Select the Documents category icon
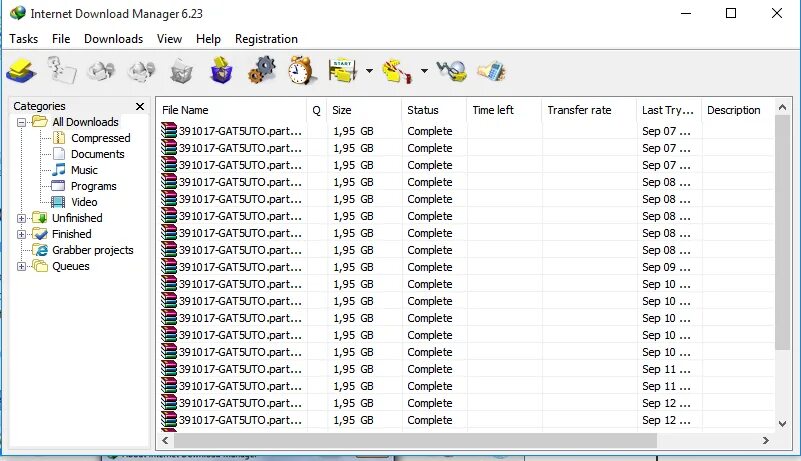Viewport: 801px width, 461px height. coord(59,154)
